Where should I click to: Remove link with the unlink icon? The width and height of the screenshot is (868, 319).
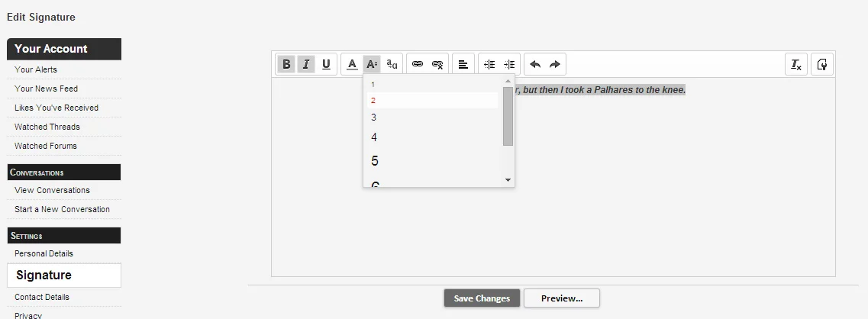tap(437, 64)
